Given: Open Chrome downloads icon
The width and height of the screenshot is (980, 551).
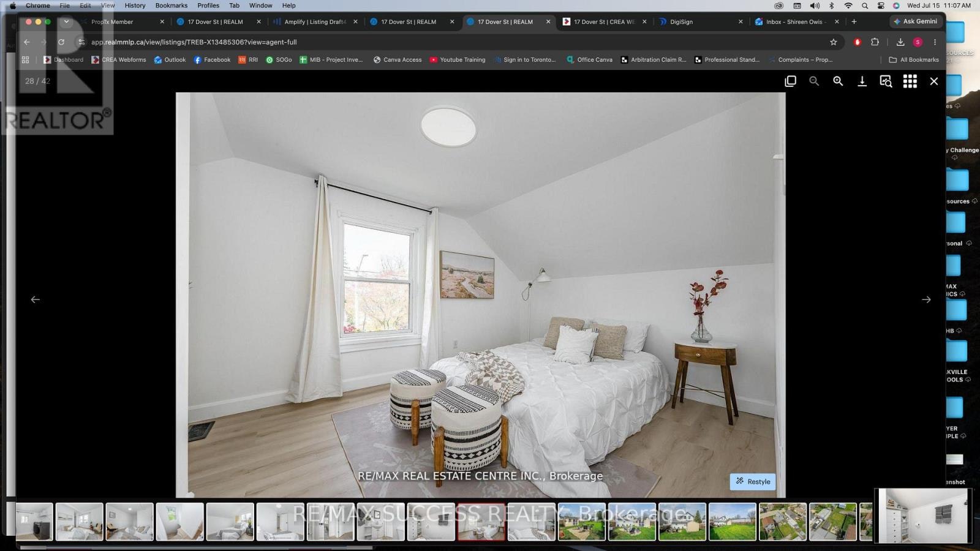Looking at the screenshot, I should coord(900,42).
